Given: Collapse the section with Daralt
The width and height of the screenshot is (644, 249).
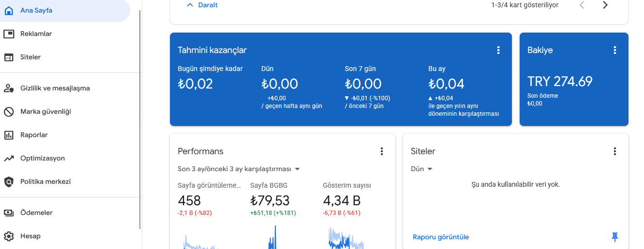Looking at the screenshot, I should click(x=202, y=5).
